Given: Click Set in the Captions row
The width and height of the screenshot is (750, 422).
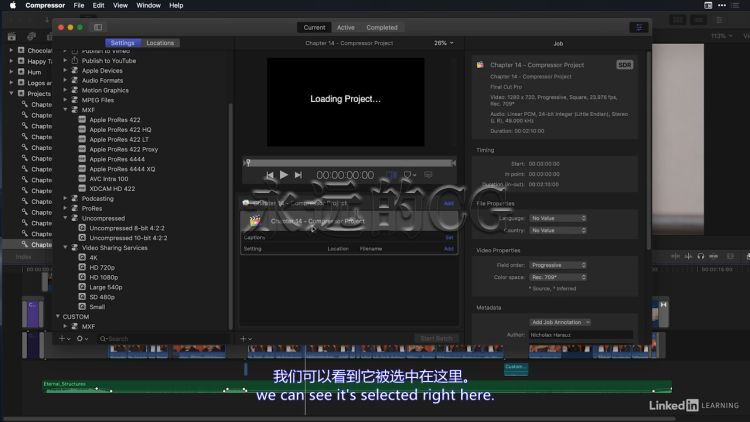Looking at the screenshot, I should [449, 237].
